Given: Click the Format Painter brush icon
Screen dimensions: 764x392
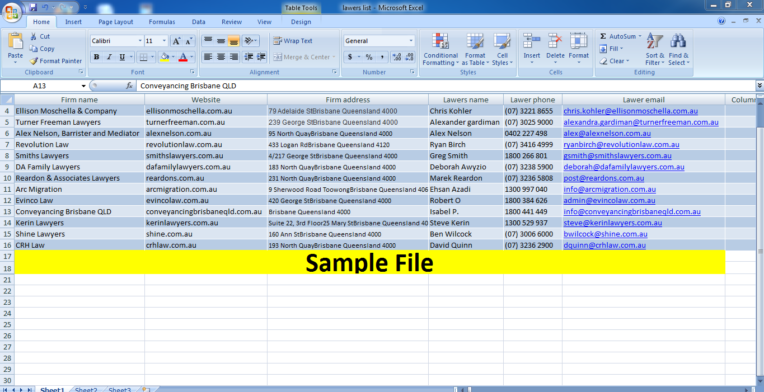Looking at the screenshot, I should (33, 61).
